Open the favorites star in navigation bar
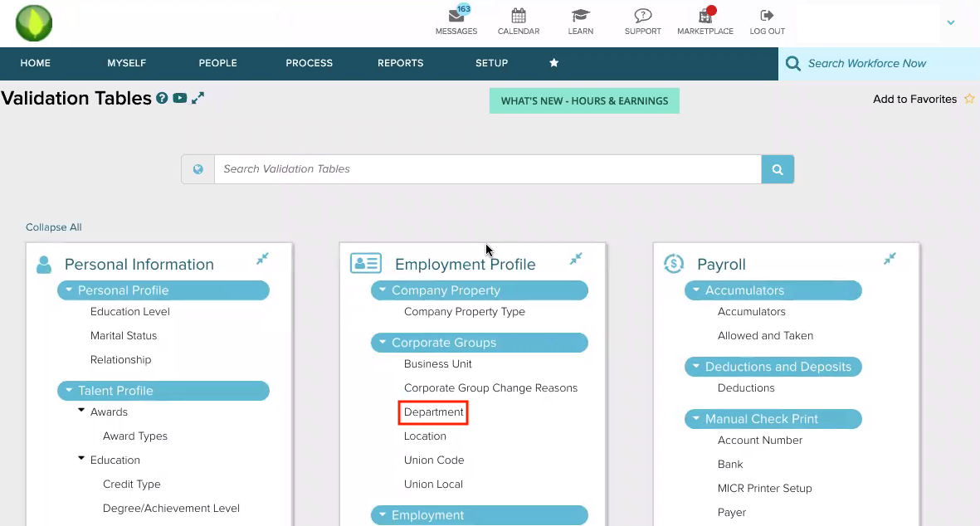 point(553,62)
